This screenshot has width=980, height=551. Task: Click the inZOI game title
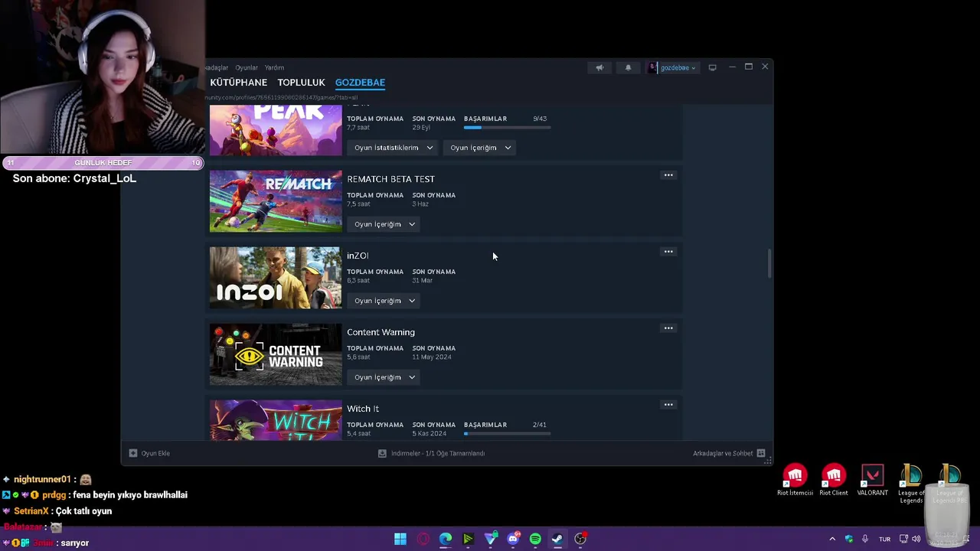[x=358, y=256]
